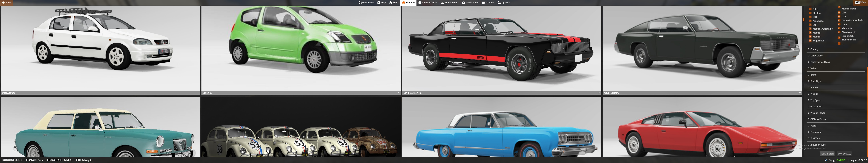Select the green Bitron B2 thumbnail

pyautogui.click(x=301, y=50)
